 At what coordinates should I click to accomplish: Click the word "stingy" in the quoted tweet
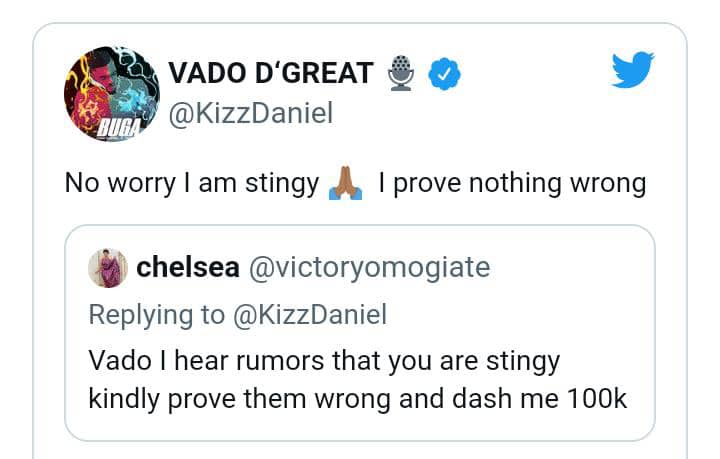click(519, 360)
